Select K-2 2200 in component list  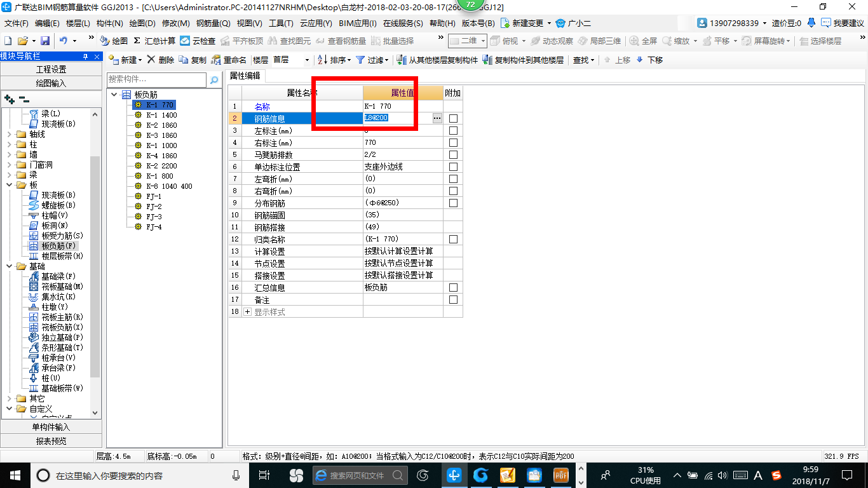160,166
